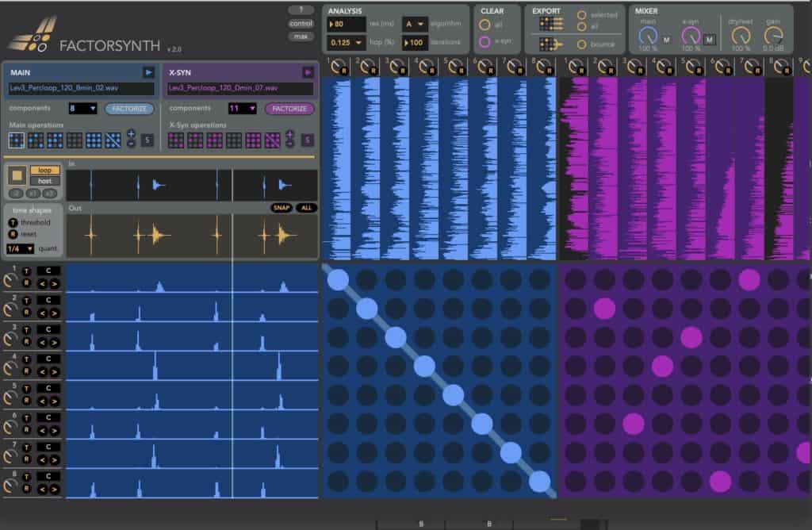
Task: Click the x-syn level knob in Mixer
Action: pyautogui.click(x=691, y=36)
